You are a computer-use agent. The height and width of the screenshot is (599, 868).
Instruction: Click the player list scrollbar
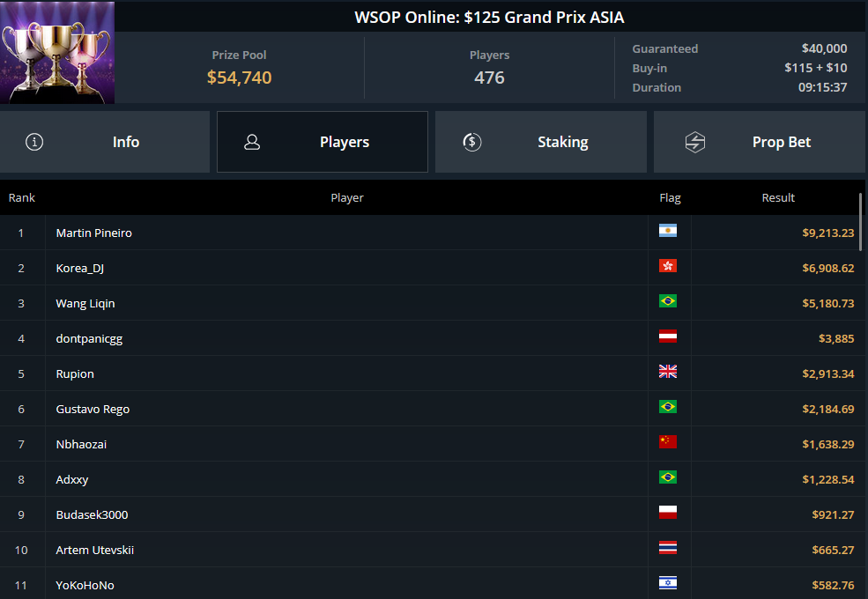tap(860, 221)
